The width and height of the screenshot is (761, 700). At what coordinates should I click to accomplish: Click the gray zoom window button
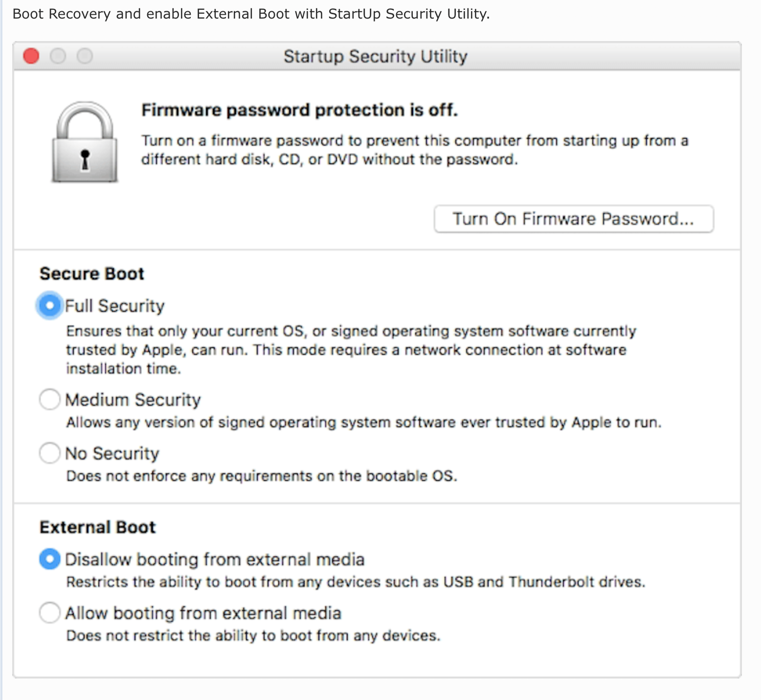click(x=85, y=56)
